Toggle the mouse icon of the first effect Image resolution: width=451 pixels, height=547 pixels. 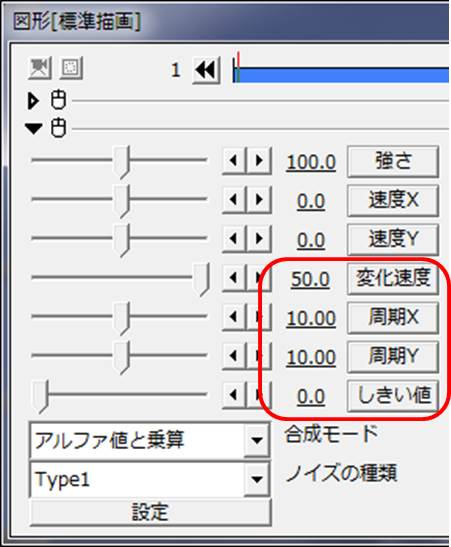click(58, 100)
